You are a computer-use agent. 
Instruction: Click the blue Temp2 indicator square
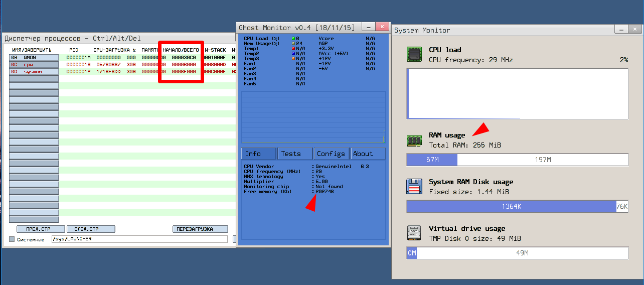(293, 54)
